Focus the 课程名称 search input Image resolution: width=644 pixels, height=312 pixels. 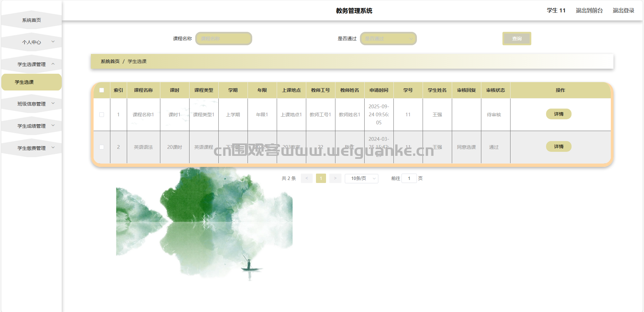pos(224,39)
